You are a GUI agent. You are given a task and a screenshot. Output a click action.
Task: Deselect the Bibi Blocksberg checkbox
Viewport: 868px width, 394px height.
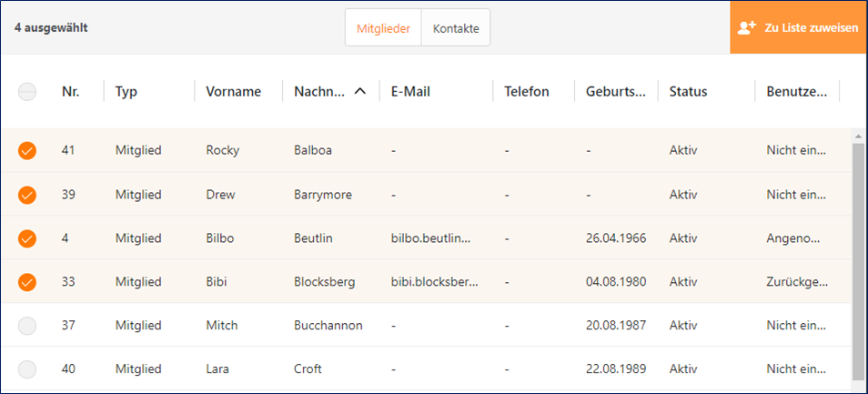27,282
